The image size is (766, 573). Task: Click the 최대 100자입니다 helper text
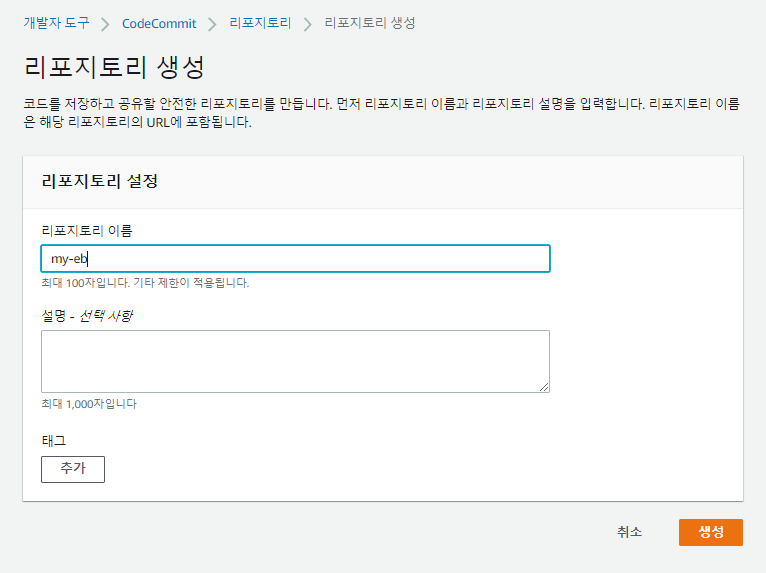pyautogui.click(x=145, y=282)
